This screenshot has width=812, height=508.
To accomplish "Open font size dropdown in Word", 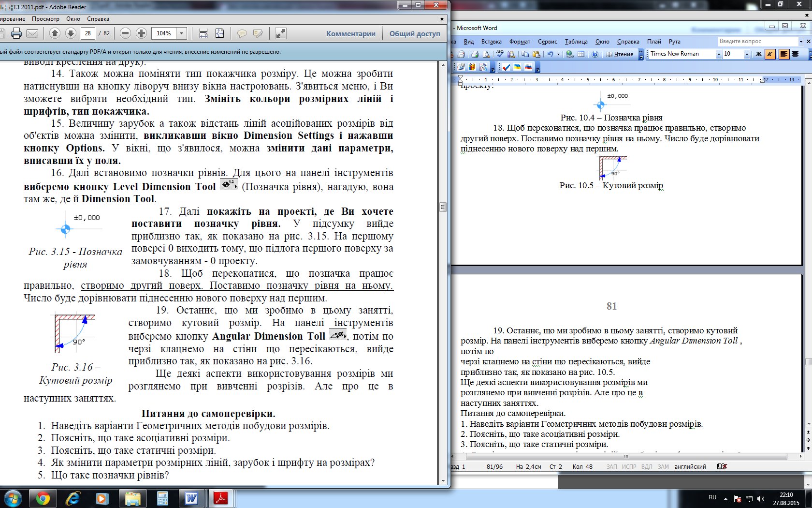I will tap(747, 54).
